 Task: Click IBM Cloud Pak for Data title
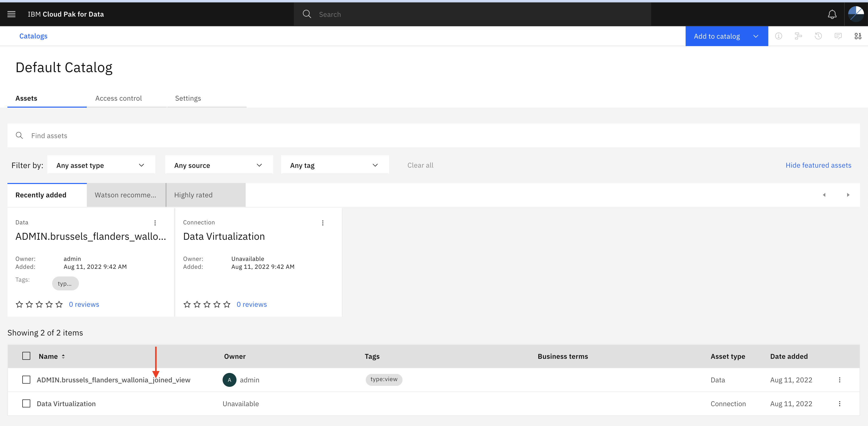click(66, 14)
